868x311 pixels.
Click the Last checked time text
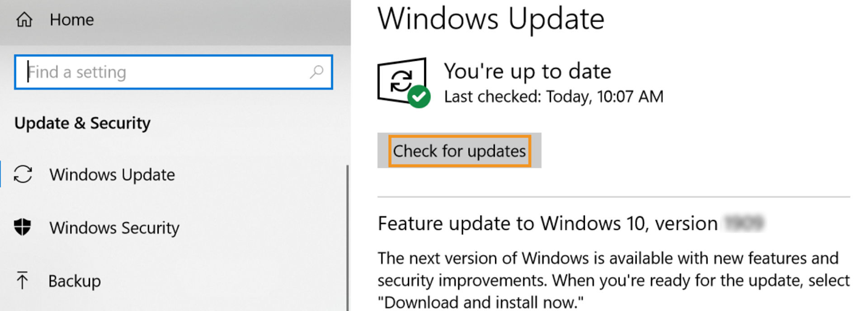[554, 96]
